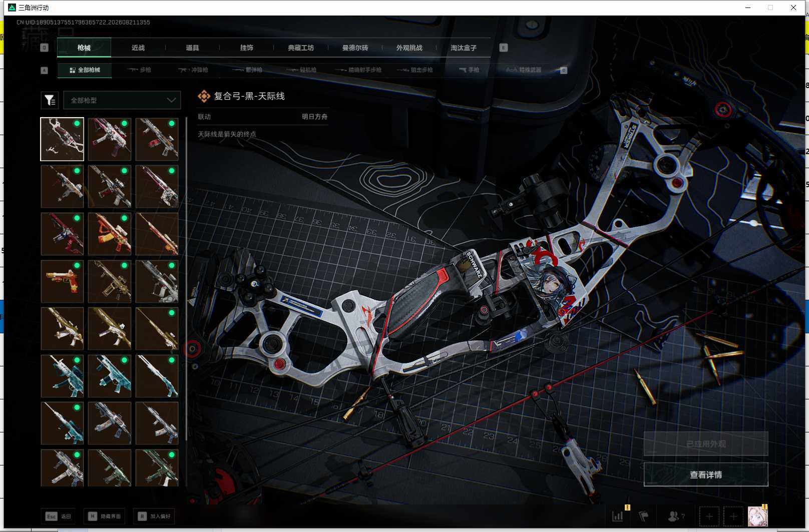Select the 全部枪械 sub-tab
The width and height of the screenshot is (809, 532).
85,70
